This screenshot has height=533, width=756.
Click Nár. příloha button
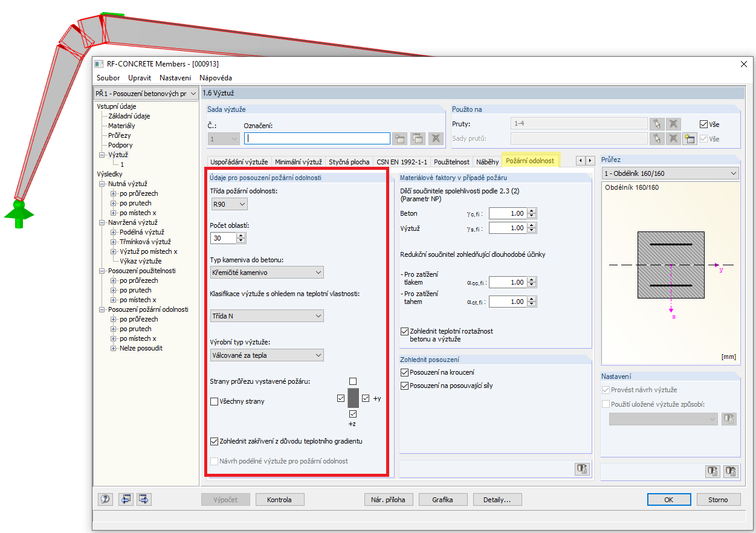pyautogui.click(x=389, y=500)
